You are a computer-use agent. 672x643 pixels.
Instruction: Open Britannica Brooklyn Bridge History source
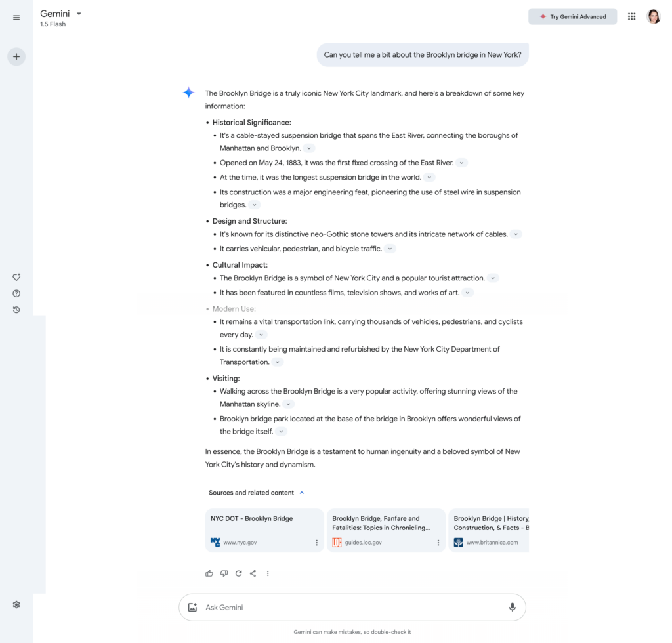click(488, 530)
